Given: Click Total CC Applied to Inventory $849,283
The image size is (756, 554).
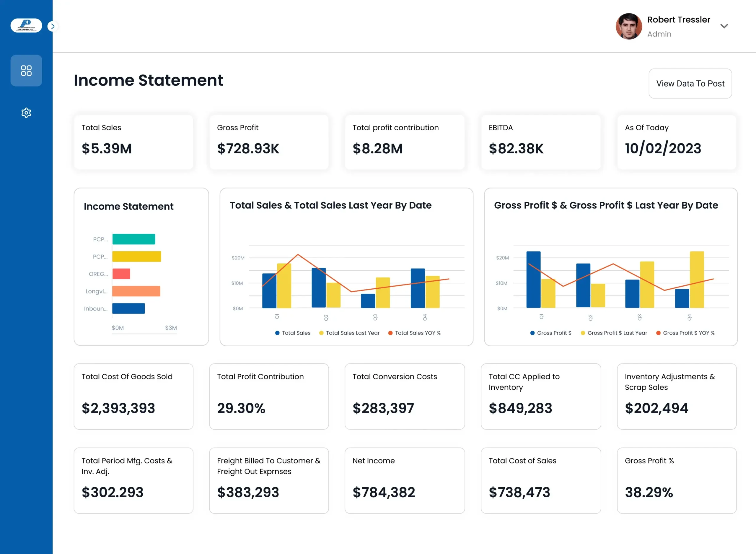Looking at the screenshot, I should coord(520,408).
